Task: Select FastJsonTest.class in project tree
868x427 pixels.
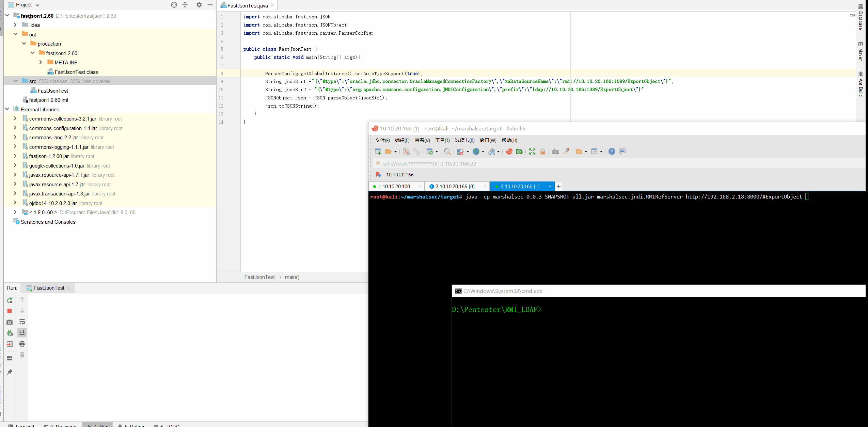Action: 76,72
